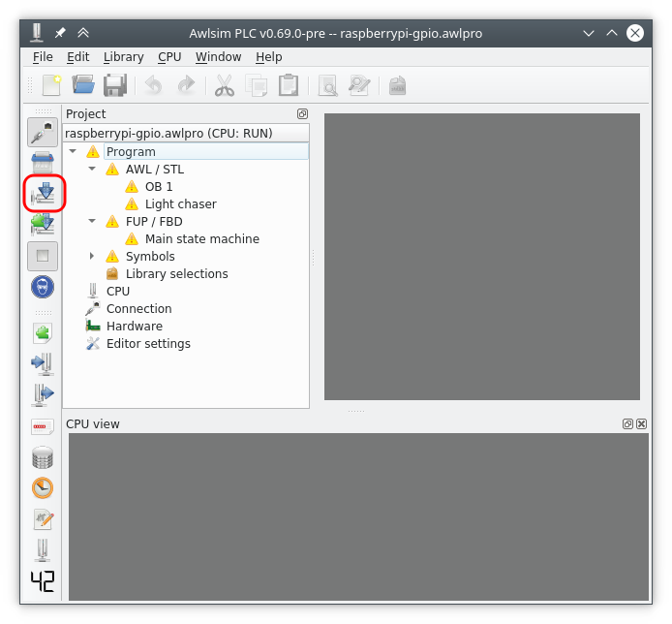
Task: Add timer inspection orange clock icon
Action: [x=43, y=488]
